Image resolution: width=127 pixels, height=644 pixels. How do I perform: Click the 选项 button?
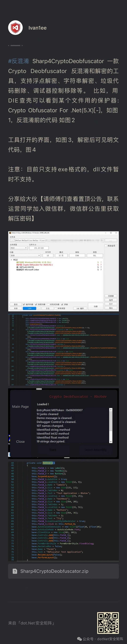[x=111, y=300]
